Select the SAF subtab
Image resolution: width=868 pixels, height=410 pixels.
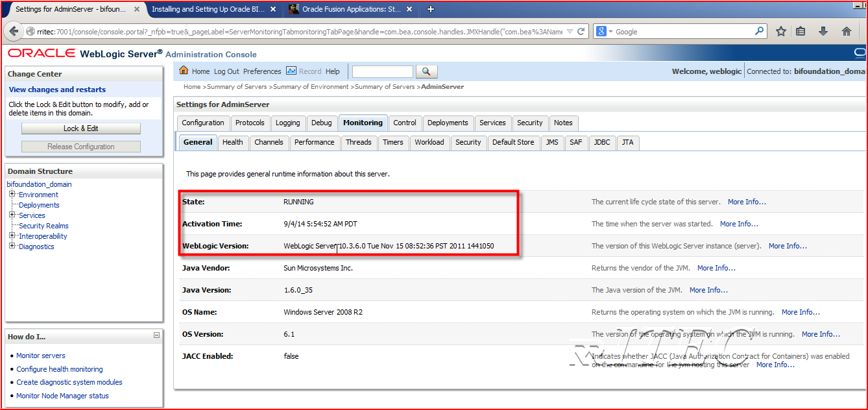click(576, 142)
